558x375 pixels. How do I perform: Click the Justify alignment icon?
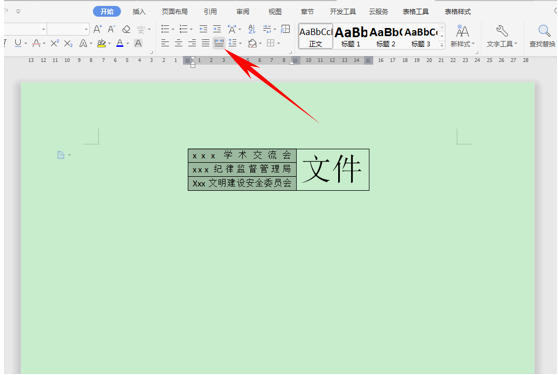pyautogui.click(x=206, y=43)
